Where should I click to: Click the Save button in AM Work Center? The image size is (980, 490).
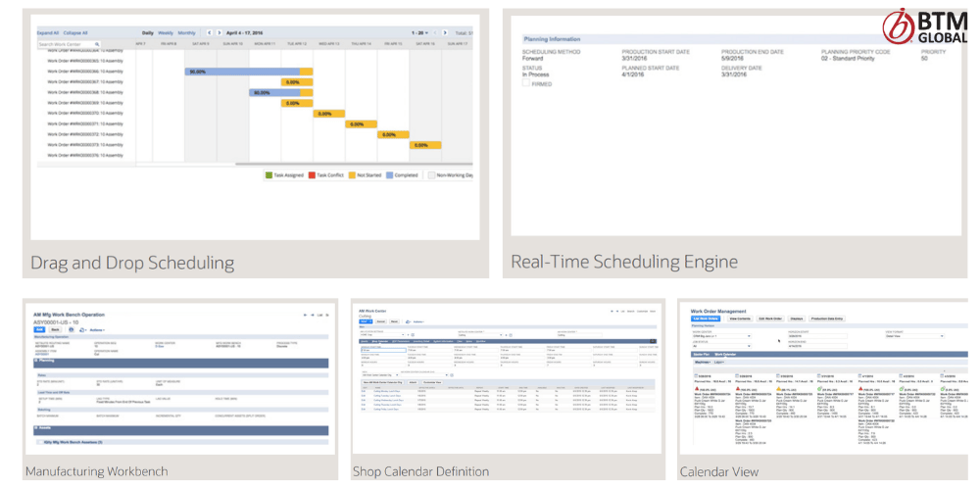tap(366, 321)
